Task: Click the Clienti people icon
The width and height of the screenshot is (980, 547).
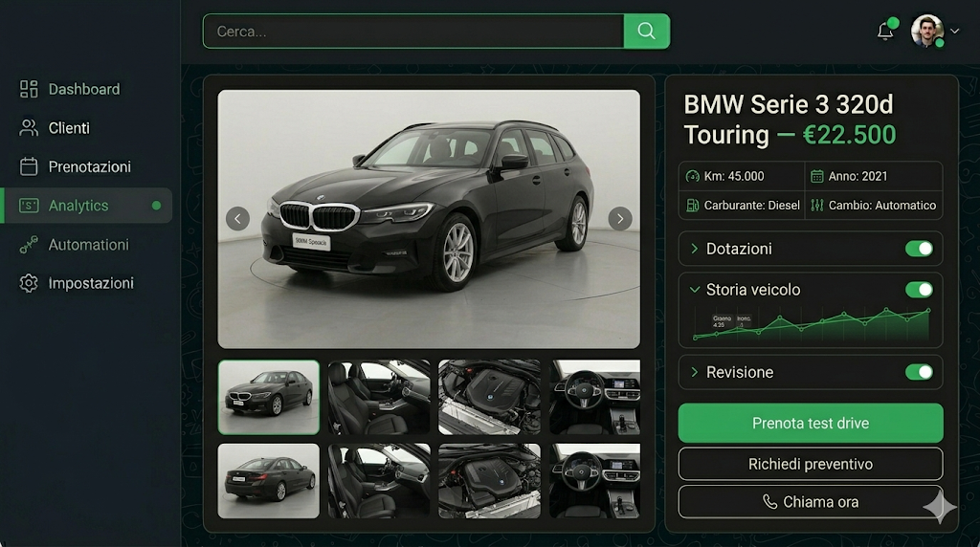Action: pyautogui.click(x=29, y=128)
